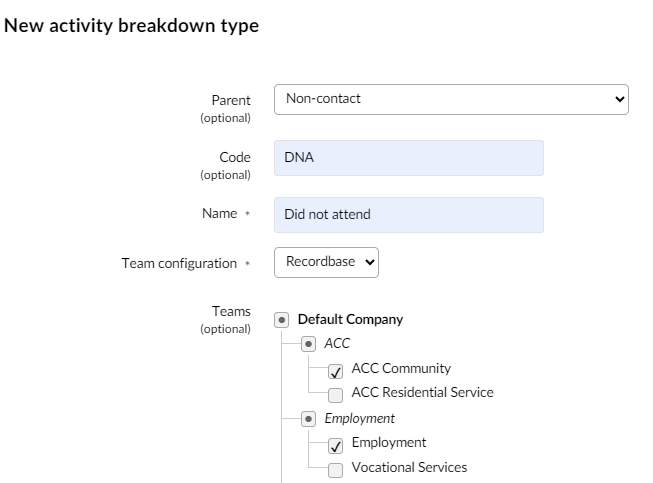Screen dimensions: 653x483
Task: Click the ACC Residential Service label
Action: coord(422,392)
